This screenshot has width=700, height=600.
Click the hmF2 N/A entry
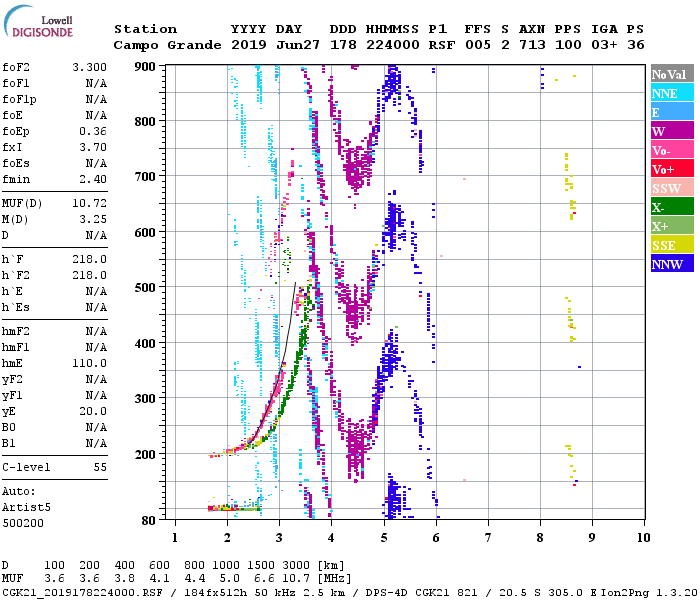coord(54,331)
